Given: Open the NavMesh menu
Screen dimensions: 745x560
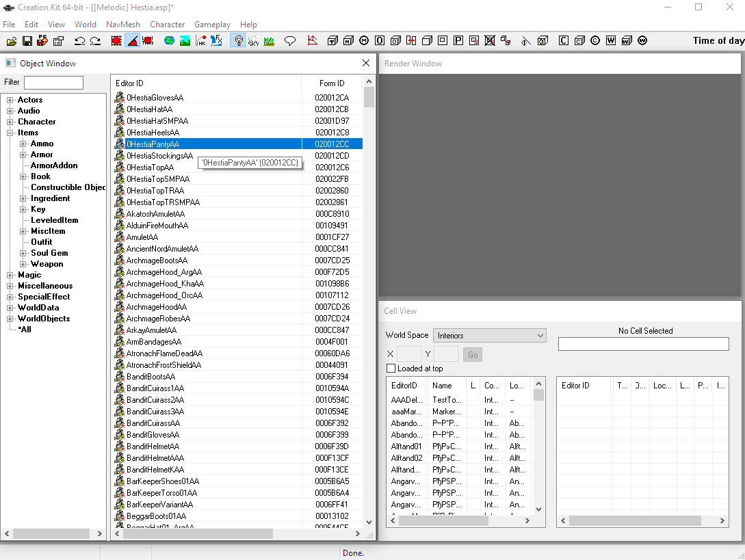Looking at the screenshot, I should click(x=123, y=25).
